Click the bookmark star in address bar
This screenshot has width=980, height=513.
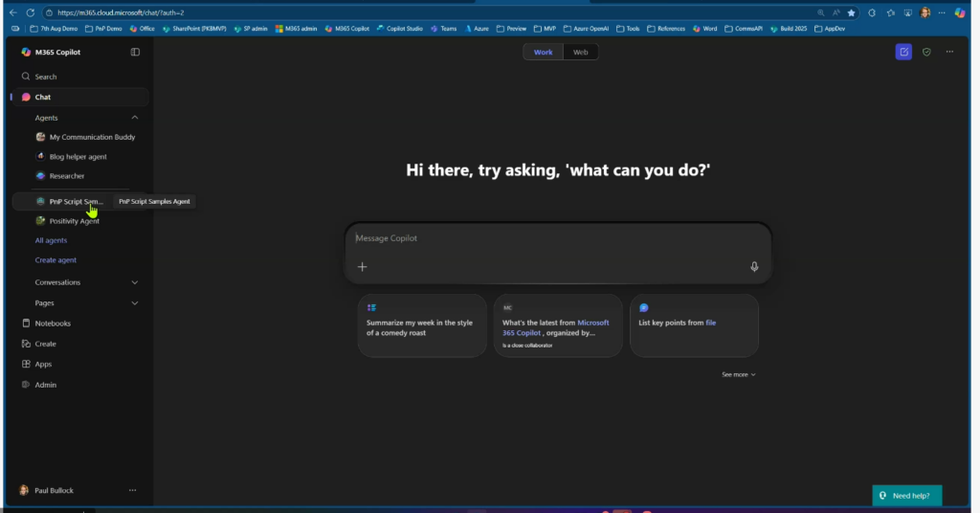pos(851,12)
